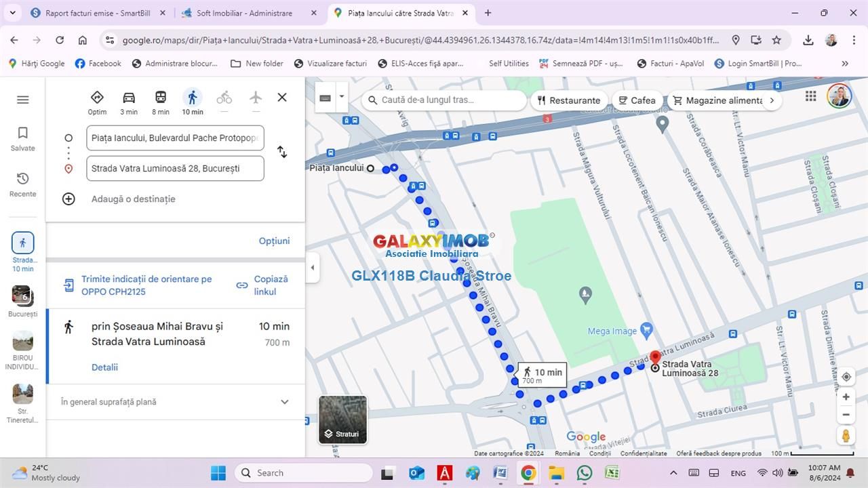Open the keyboard input tools dropdown

click(341, 97)
